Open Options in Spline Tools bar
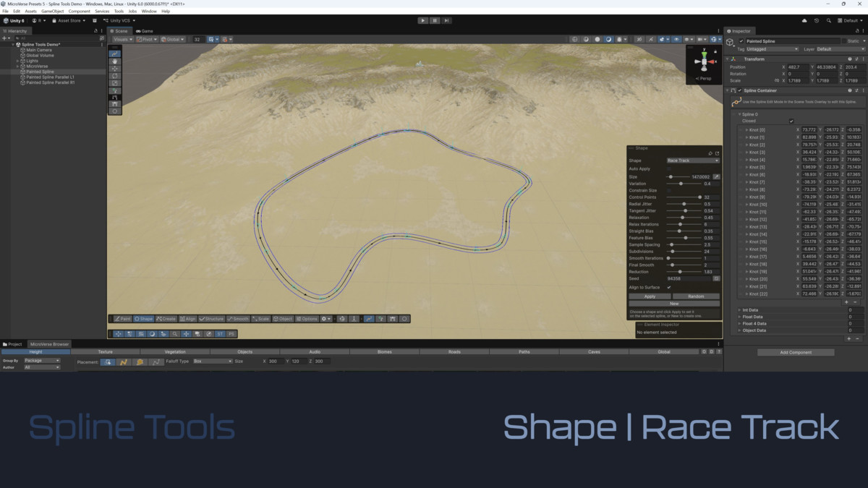Image resolution: width=868 pixels, height=488 pixels. [307, 319]
